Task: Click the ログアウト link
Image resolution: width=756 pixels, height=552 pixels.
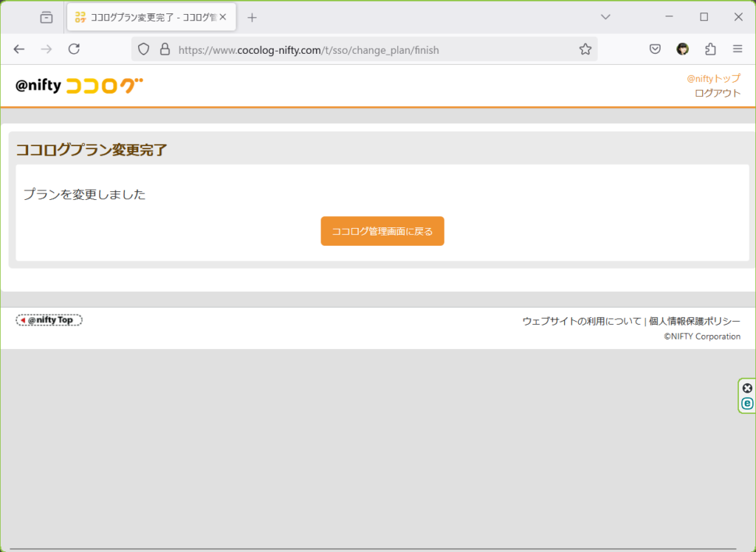Action: (718, 93)
